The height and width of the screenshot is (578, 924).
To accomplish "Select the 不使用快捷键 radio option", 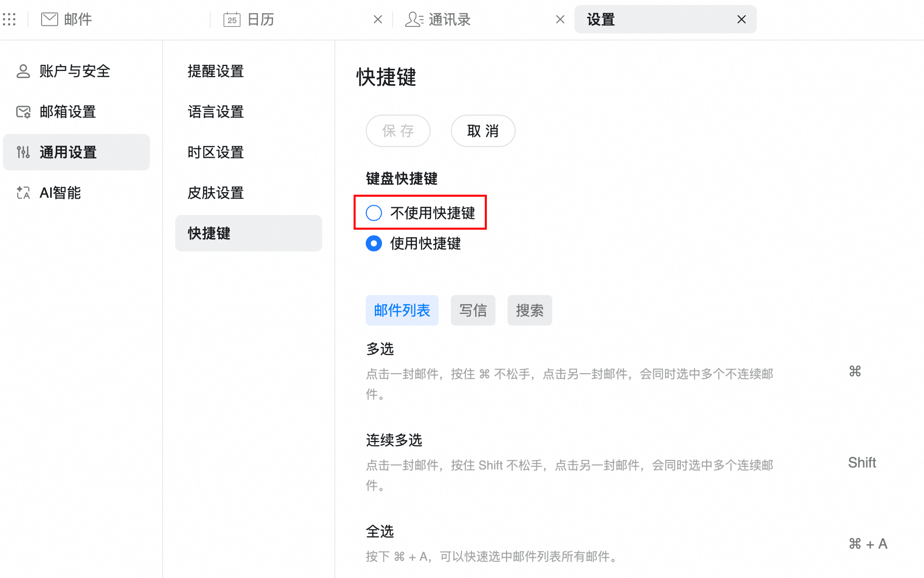I will [374, 213].
